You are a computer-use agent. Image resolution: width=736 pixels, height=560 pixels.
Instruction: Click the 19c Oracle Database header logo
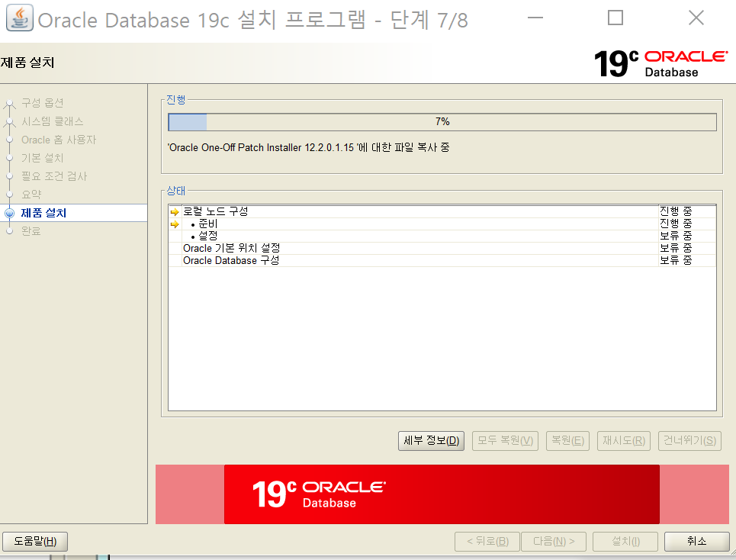click(x=661, y=64)
